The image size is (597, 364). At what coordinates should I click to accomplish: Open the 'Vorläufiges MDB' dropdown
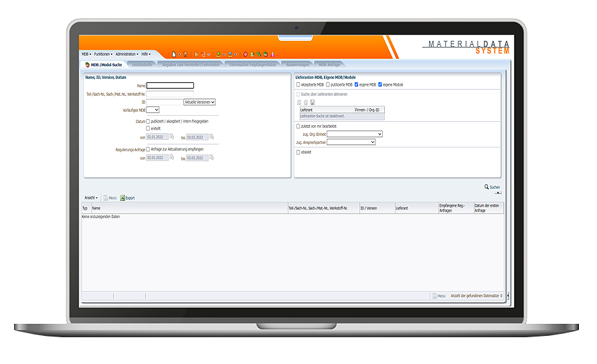point(153,110)
